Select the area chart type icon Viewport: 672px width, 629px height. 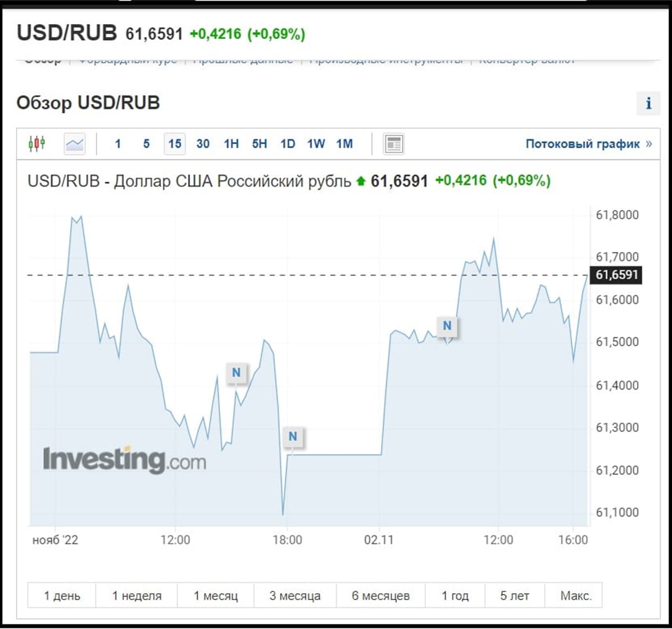pos(75,144)
